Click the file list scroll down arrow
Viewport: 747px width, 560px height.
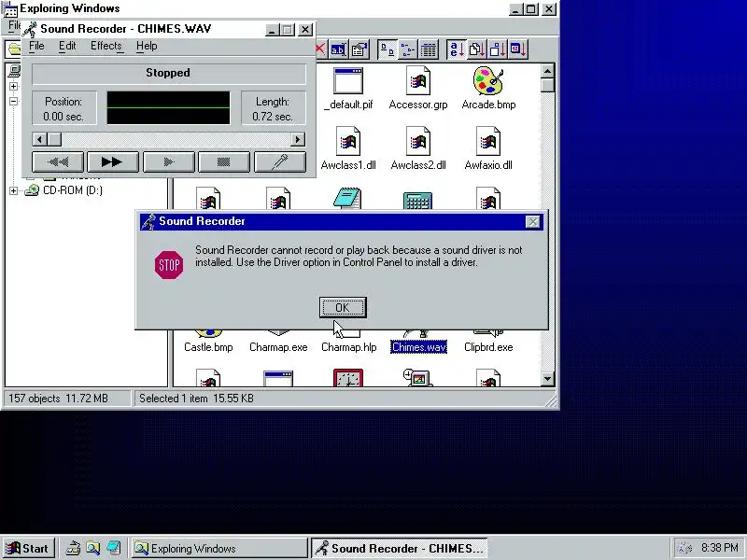tap(548, 379)
